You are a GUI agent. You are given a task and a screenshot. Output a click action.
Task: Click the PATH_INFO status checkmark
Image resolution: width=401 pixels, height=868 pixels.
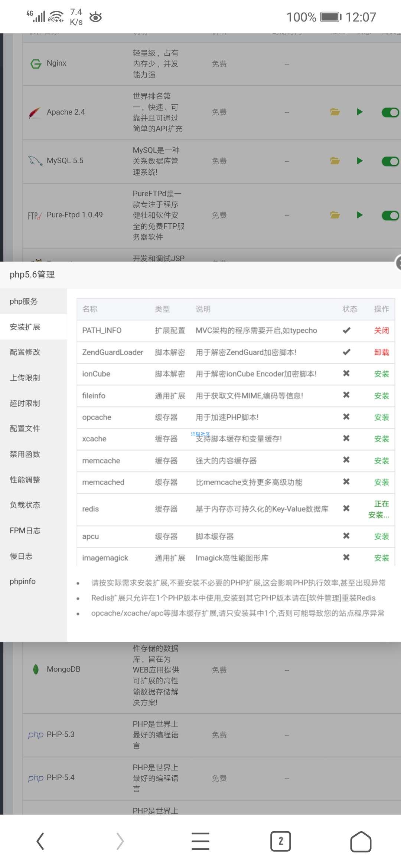click(x=346, y=330)
